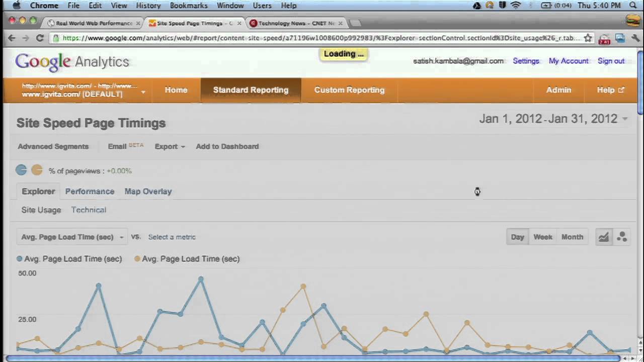Open a new tab with the new-tab button
Screen dimensions: 644x362
click(x=355, y=23)
